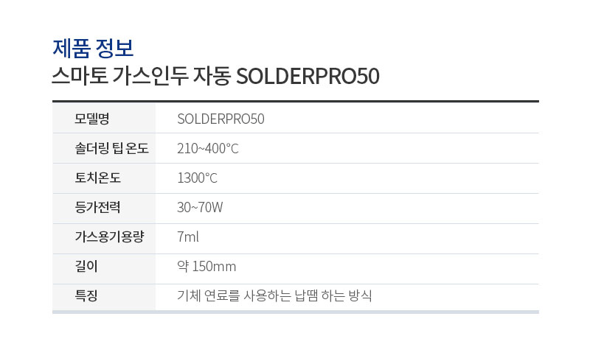Click the 가스인두 word in title

point(150,76)
